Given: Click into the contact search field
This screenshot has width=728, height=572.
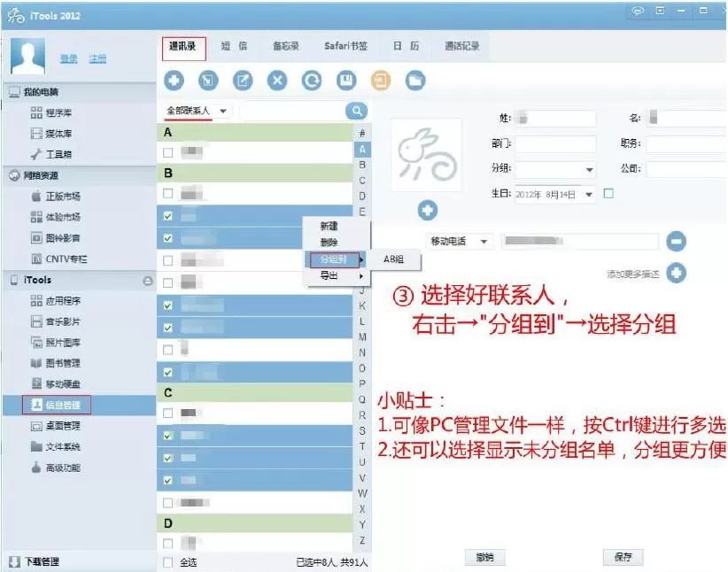Looking at the screenshot, I should (292, 111).
